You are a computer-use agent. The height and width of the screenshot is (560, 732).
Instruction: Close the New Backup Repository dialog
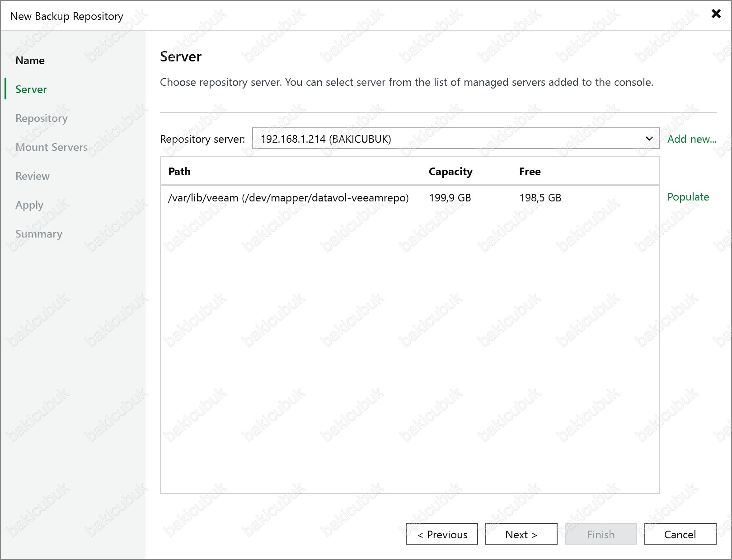(716, 14)
